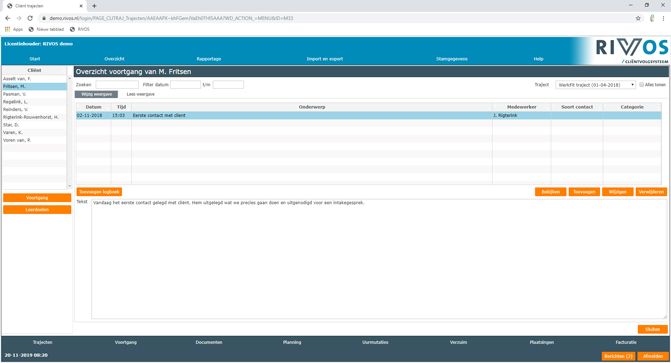Open Verzuim in bottom bar
Screen dimensions: 671x363
(458, 342)
